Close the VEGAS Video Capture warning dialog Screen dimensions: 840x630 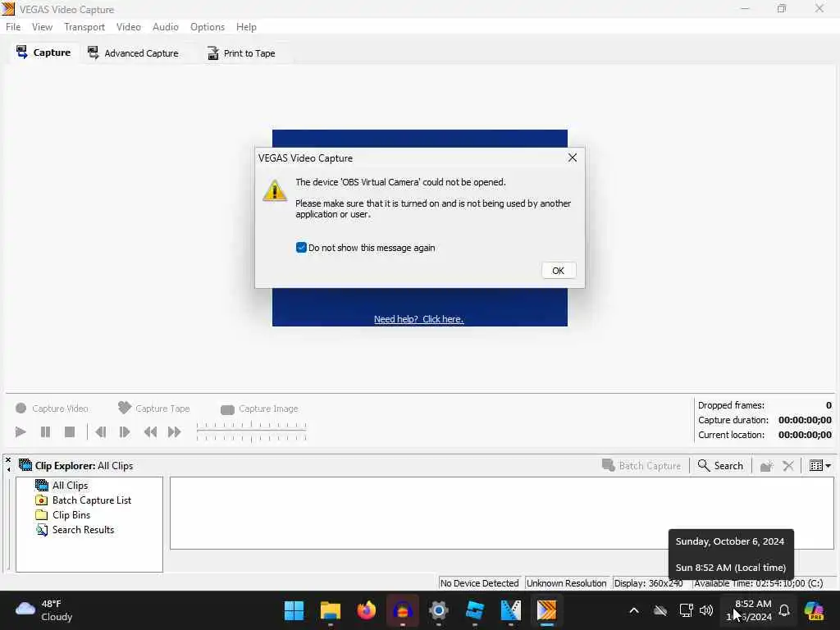pyautogui.click(x=572, y=157)
